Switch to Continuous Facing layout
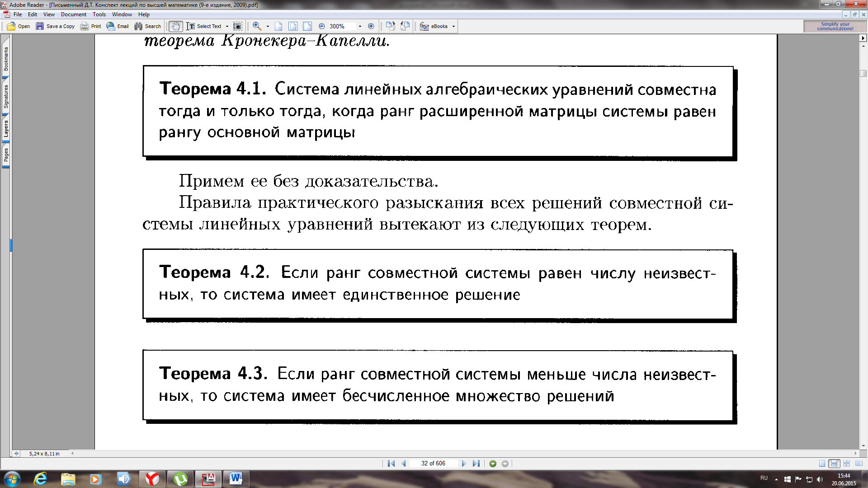 click(846, 464)
